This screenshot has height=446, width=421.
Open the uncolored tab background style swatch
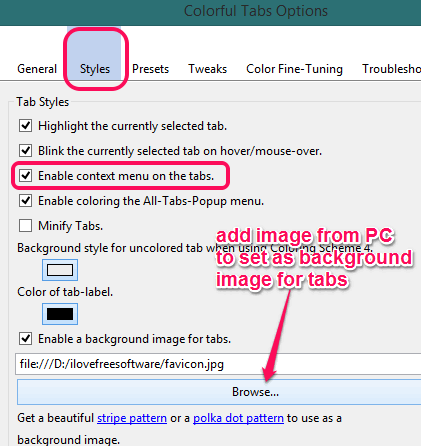(x=60, y=270)
